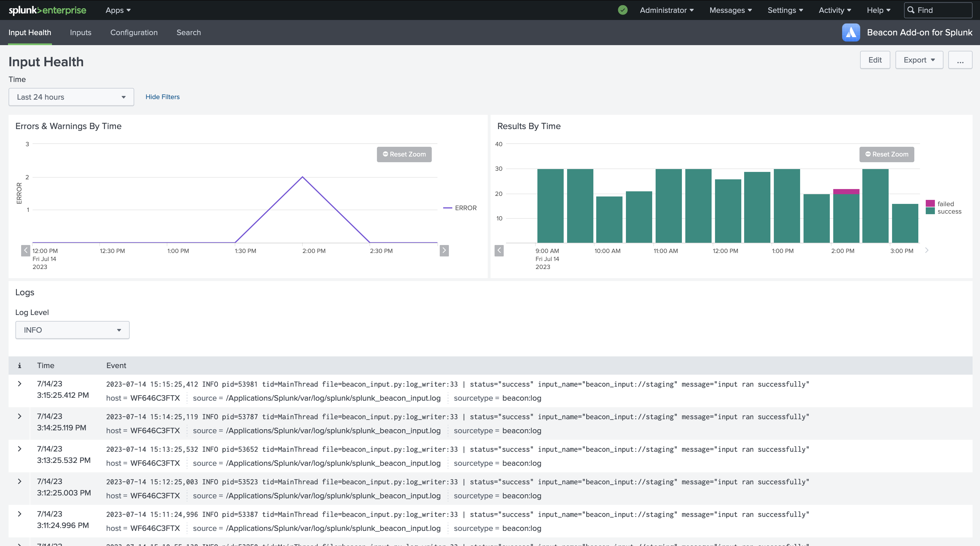
Task: Open the Log Level INFO dropdown
Action: tap(72, 330)
